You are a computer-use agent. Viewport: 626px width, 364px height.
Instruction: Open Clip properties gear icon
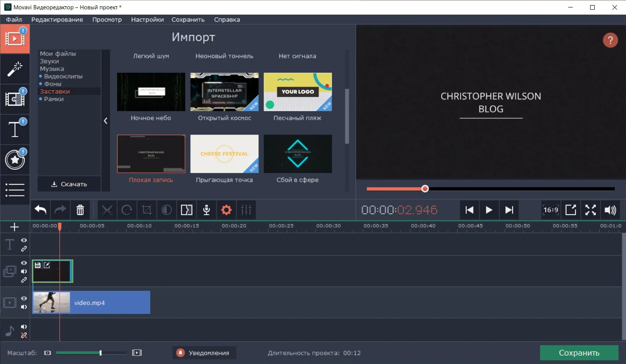point(226,210)
